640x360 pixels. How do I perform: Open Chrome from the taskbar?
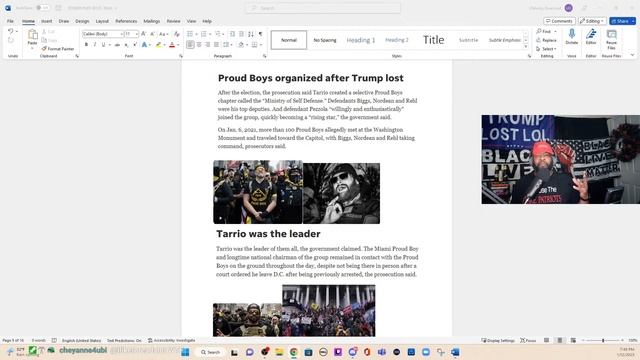coord(293,352)
